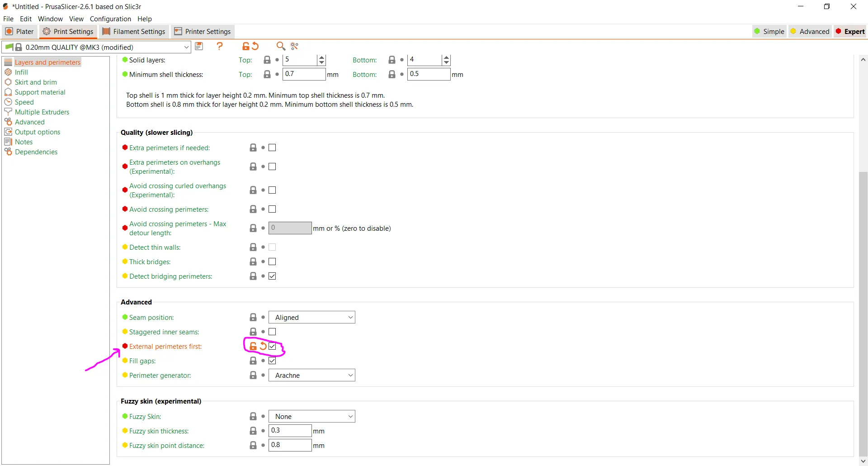Click the lock icon beside Fuzzy skin point distance
The height and width of the screenshot is (466, 868).
click(x=253, y=446)
